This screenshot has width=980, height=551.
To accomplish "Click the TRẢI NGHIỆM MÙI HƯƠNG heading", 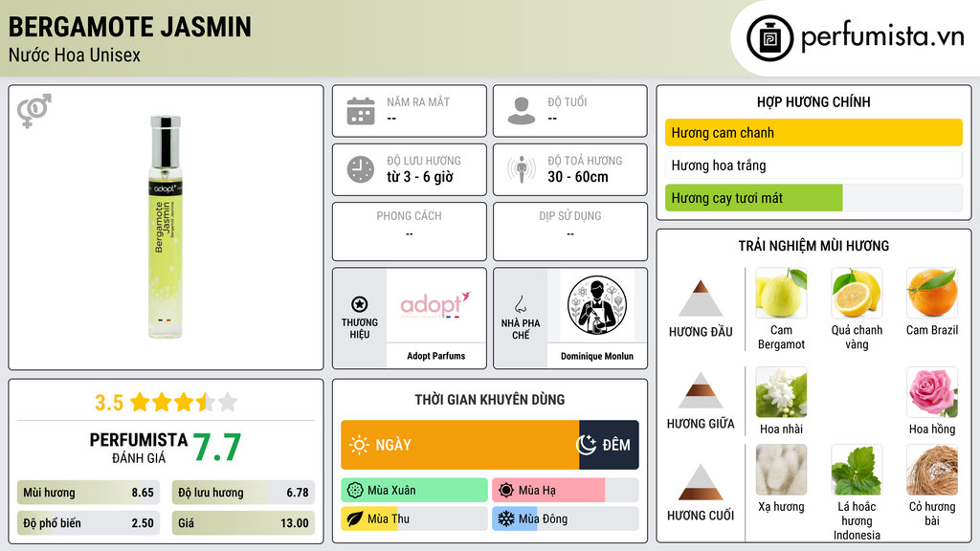I will [x=813, y=246].
